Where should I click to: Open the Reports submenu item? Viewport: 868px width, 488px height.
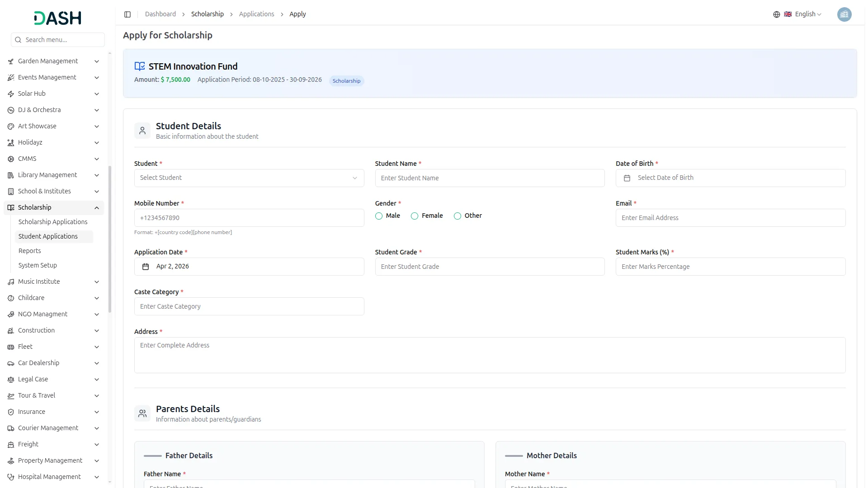30,251
